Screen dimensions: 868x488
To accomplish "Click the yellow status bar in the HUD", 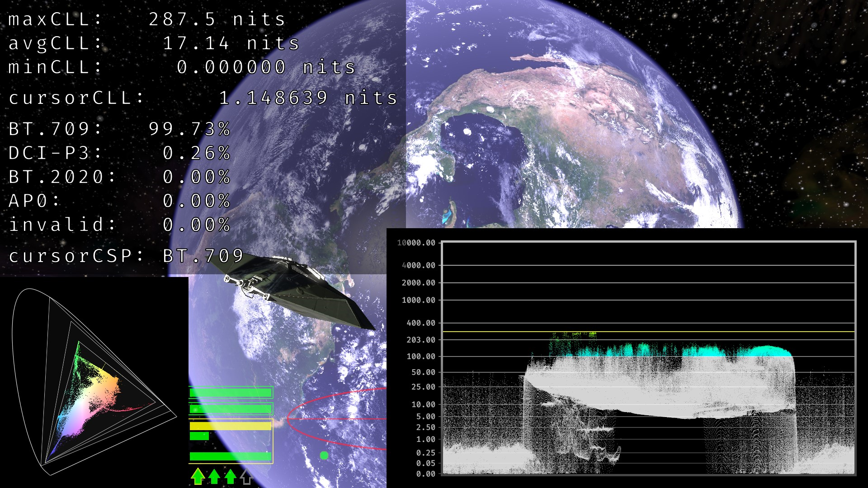I will 231,426.
